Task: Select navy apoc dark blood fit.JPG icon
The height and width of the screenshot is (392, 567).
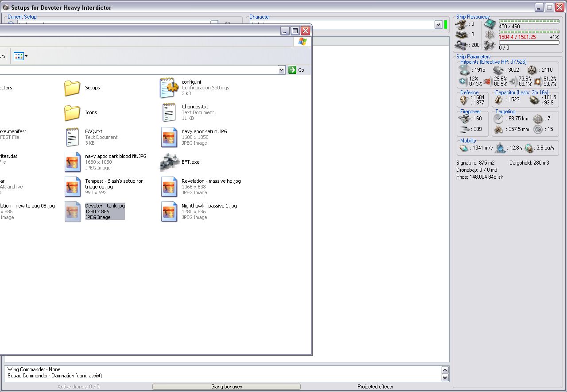Action: tap(72, 162)
